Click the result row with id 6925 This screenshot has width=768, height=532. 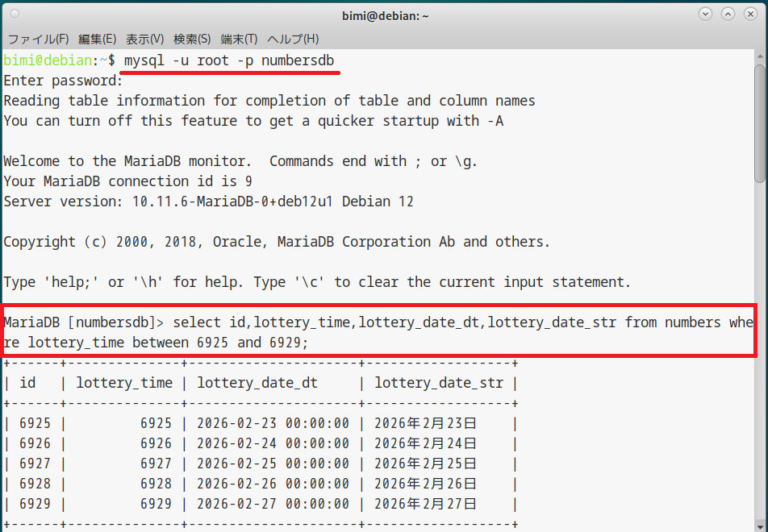click(258, 423)
